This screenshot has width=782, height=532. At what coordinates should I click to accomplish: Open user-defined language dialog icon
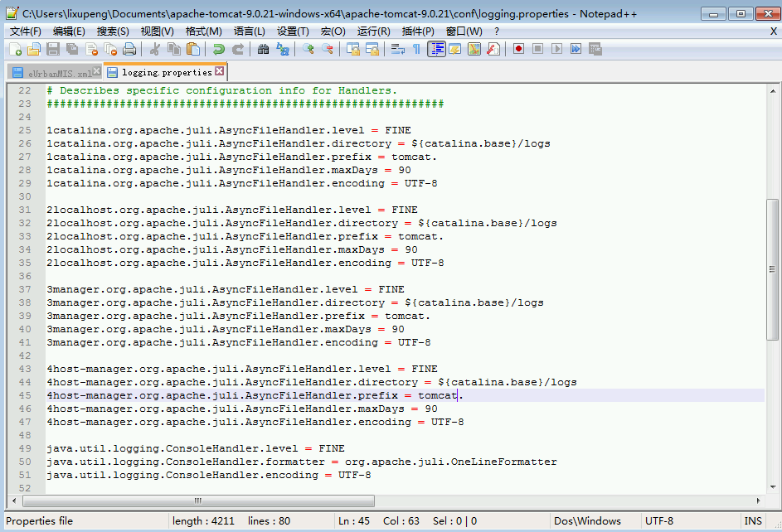454,49
